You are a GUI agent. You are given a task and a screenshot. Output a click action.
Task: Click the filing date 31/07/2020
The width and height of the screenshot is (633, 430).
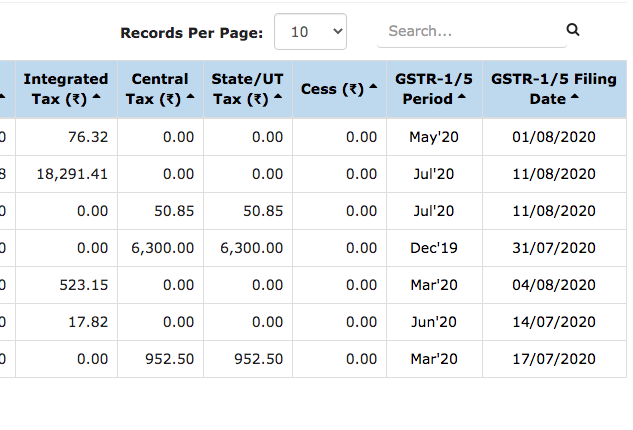(554, 248)
